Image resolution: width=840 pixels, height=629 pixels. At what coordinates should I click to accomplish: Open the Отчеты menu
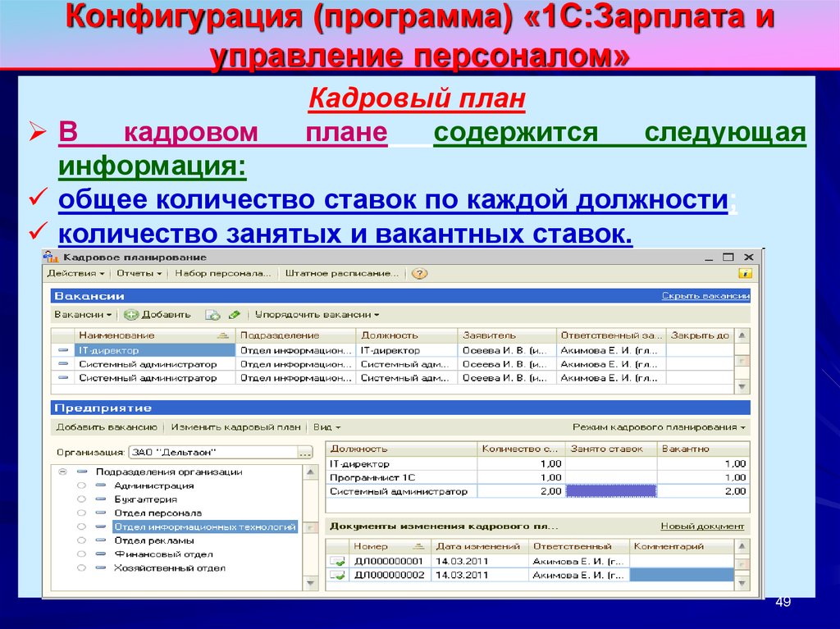[x=139, y=273]
